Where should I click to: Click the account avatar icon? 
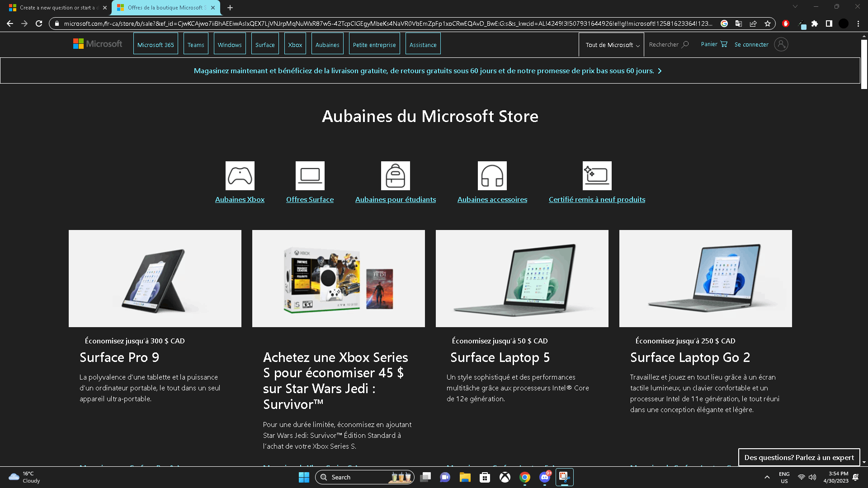pyautogui.click(x=781, y=44)
